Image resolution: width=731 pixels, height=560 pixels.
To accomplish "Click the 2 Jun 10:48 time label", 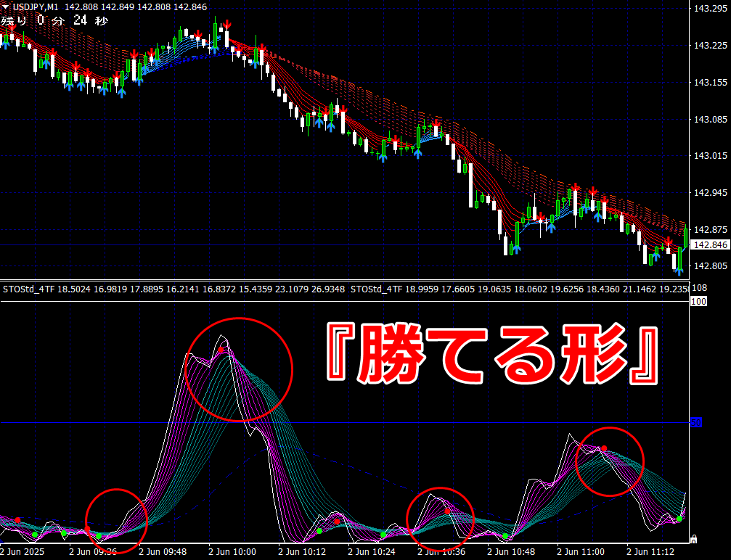I will pyautogui.click(x=512, y=552).
